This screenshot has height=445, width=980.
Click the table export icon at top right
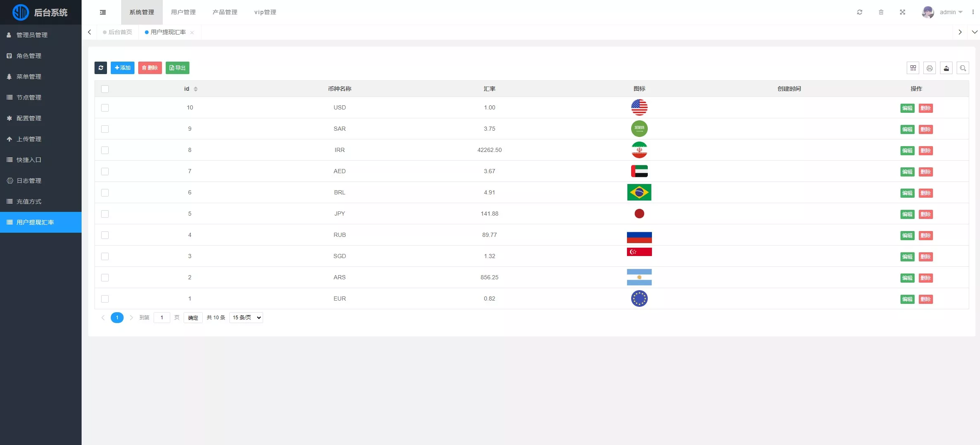pos(946,68)
